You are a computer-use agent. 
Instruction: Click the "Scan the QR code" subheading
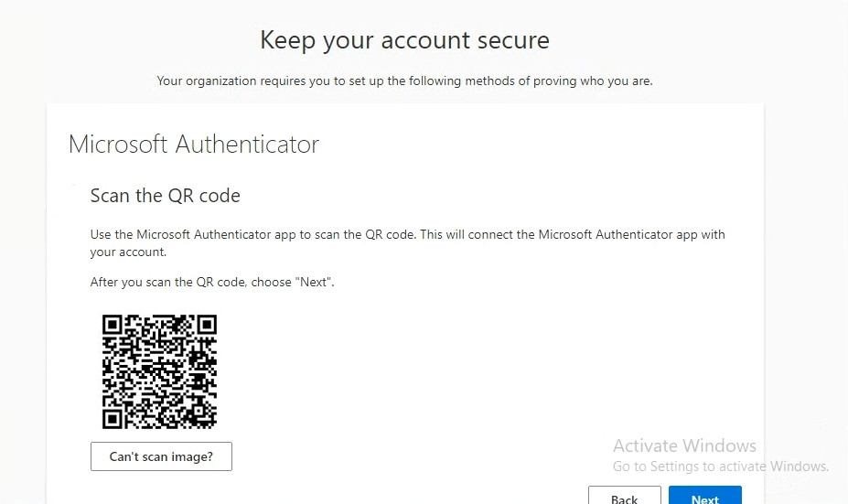point(165,196)
